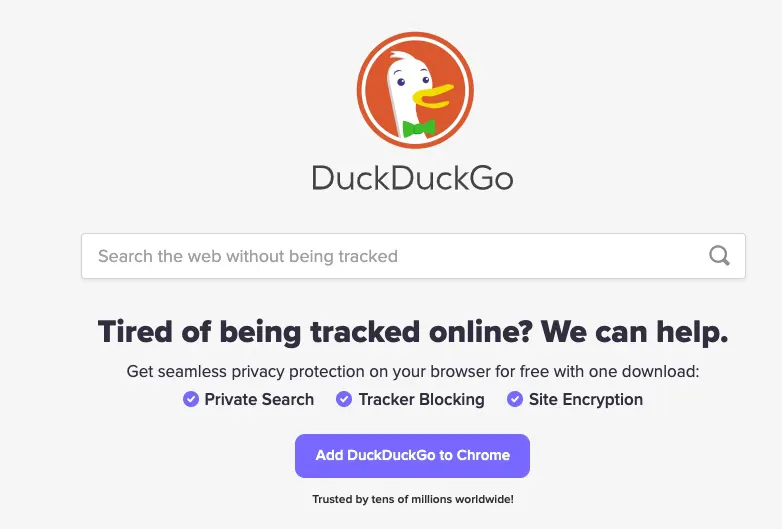This screenshot has width=782, height=529.
Task: Click the 'We can help.' heading text
Action: (634, 332)
